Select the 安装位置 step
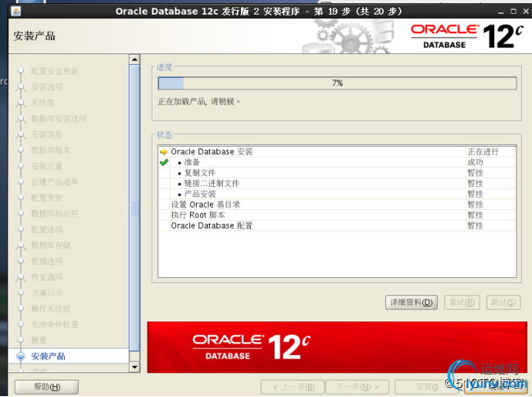 (x=47, y=166)
